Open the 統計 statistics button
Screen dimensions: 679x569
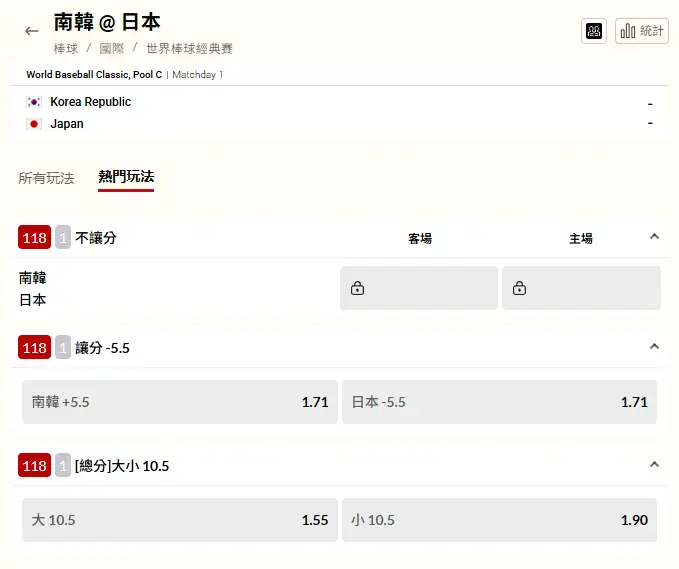point(642,31)
